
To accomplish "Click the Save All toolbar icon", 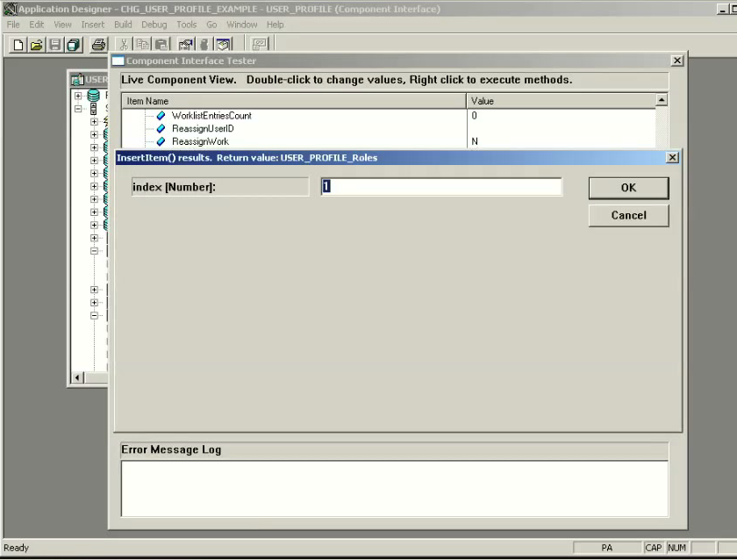I will click(74, 45).
